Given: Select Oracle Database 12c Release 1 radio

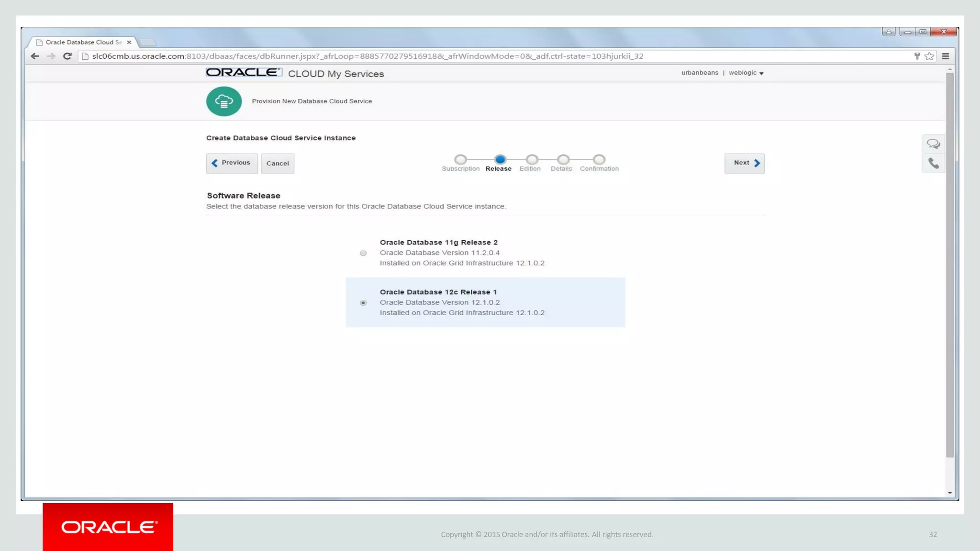Looking at the screenshot, I should click(x=363, y=303).
